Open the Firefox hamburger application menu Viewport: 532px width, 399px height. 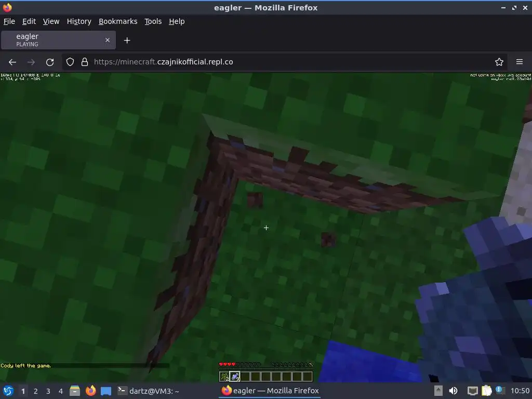point(520,62)
